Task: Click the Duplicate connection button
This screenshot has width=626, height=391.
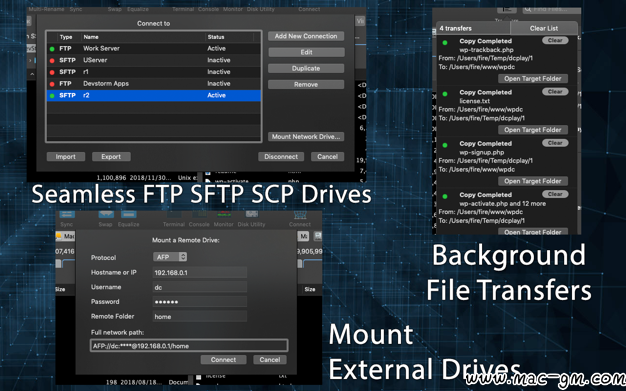Action: pos(306,68)
